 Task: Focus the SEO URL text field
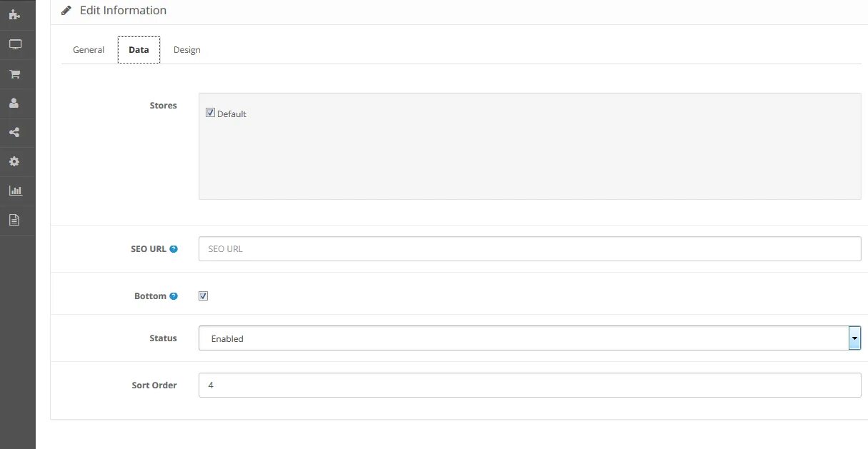click(x=529, y=249)
